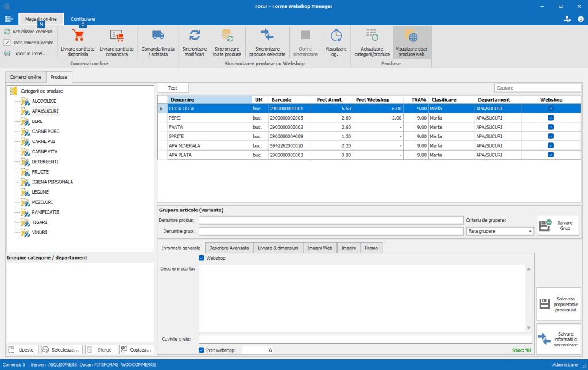
Task: Click the Cautare search field
Action: click(537, 88)
